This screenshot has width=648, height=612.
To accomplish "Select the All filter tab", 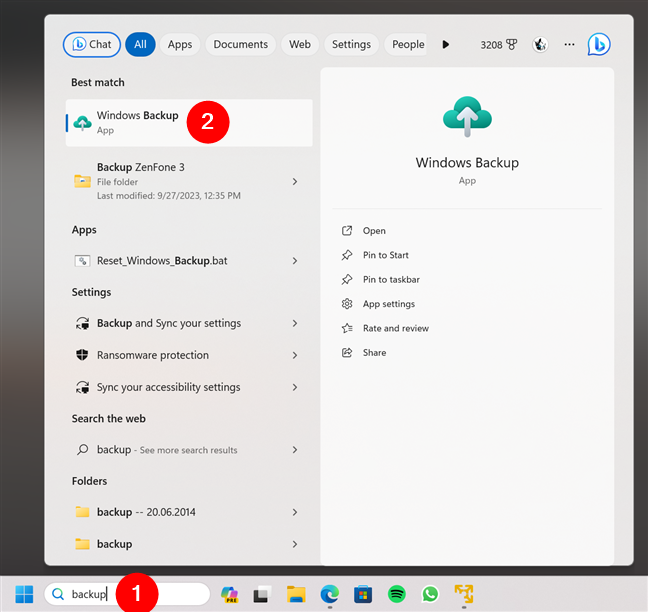I will [x=140, y=44].
